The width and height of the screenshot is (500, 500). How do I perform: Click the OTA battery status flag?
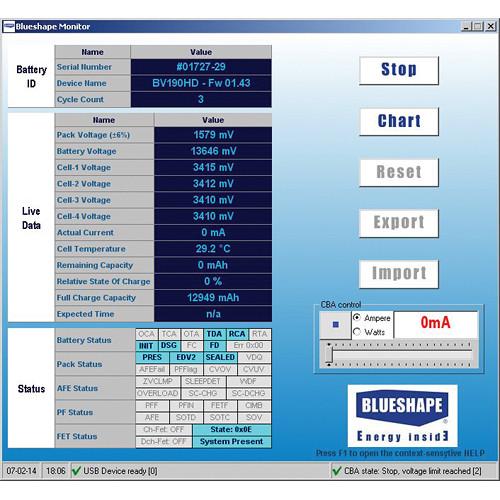point(191,334)
